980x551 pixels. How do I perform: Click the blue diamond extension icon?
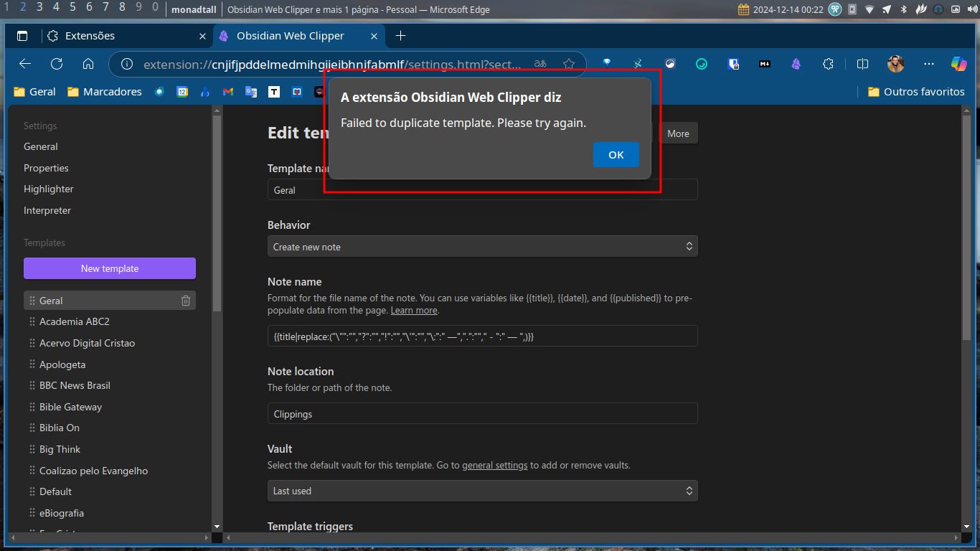[x=607, y=64]
